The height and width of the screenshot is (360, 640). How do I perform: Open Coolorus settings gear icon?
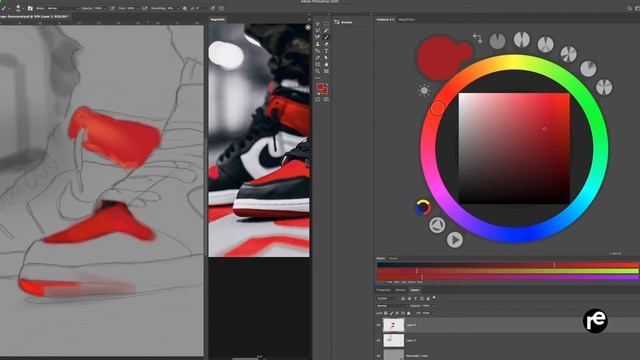424,90
